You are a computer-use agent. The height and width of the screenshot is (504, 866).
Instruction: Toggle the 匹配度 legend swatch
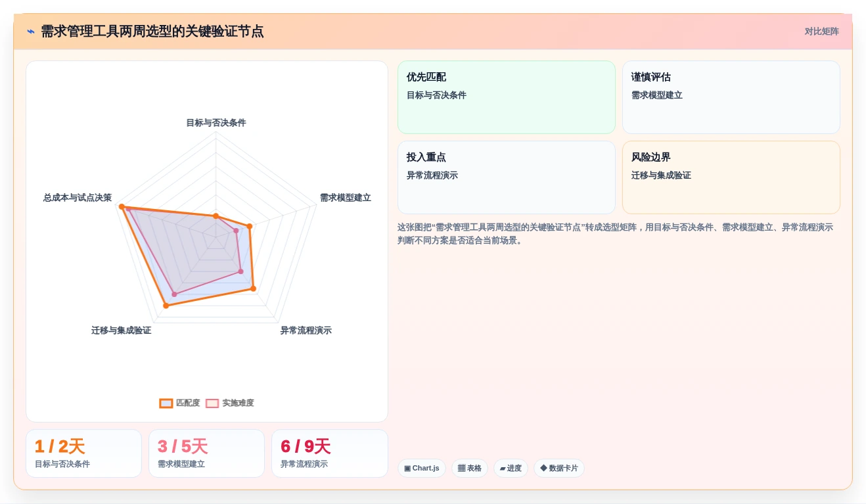(166, 403)
